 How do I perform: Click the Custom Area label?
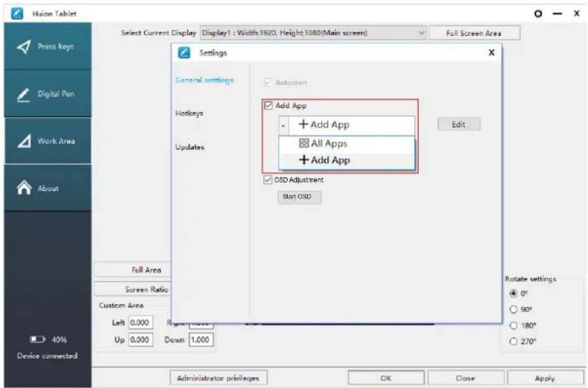click(x=121, y=306)
